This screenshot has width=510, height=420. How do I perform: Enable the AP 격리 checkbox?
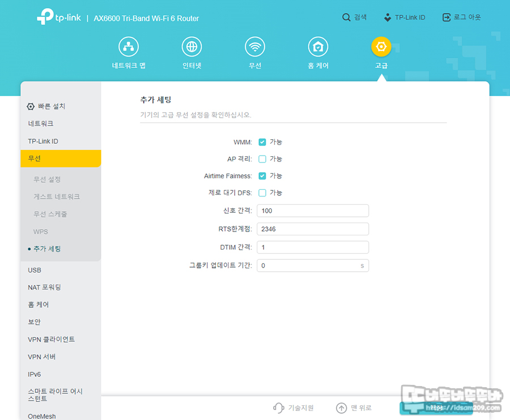pos(262,159)
